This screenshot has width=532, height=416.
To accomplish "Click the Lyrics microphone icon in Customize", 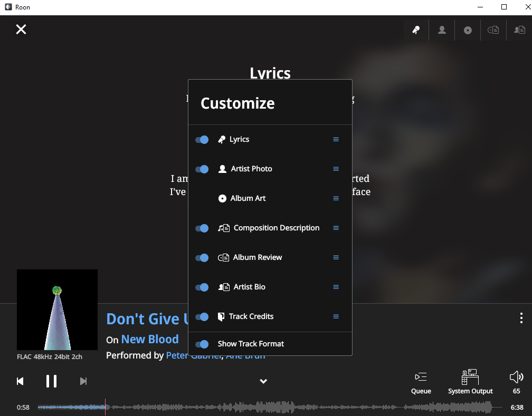I will [222, 140].
